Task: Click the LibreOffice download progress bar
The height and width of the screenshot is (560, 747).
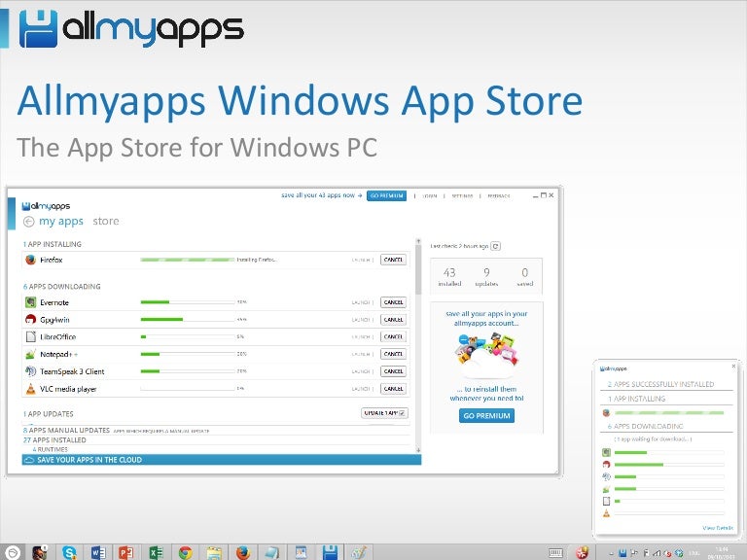Action: (187, 337)
